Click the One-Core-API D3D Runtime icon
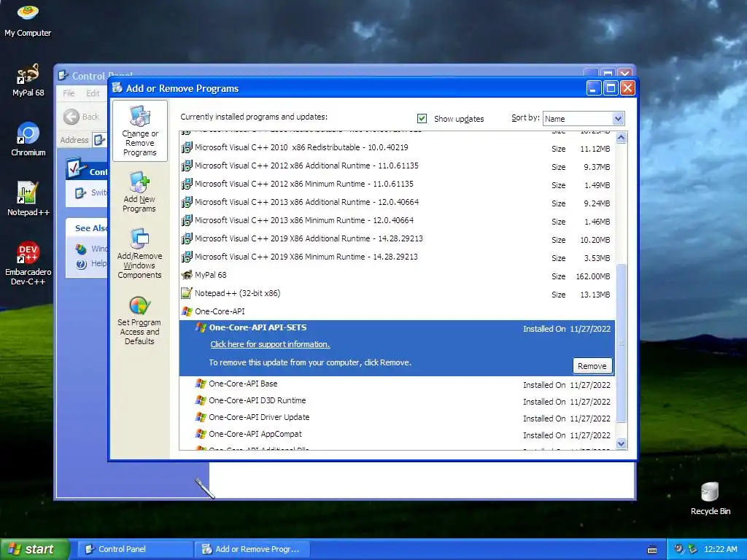 pyautogui.click(x=201, y=400)
